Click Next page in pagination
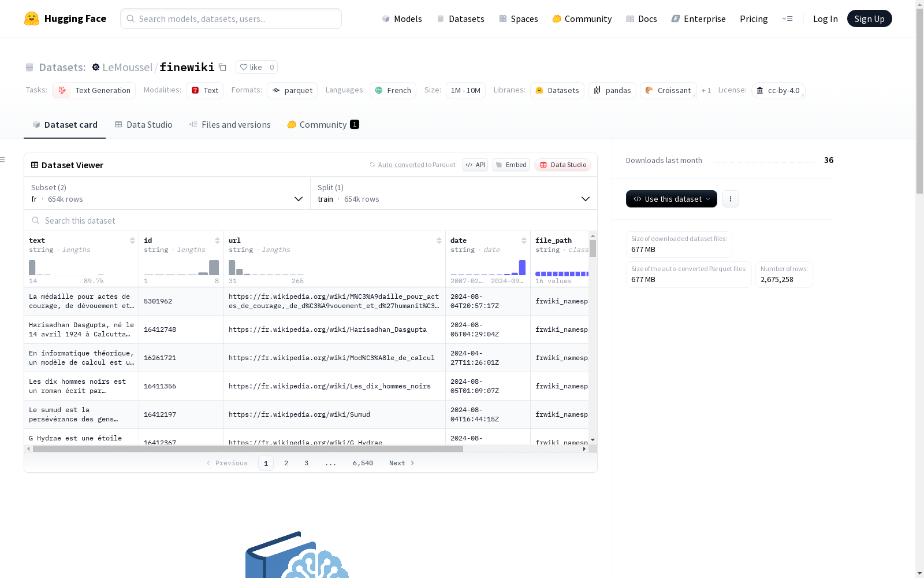The width and height of the screenshot is (924, 578). pyautogui.click(x=402, y=463)
